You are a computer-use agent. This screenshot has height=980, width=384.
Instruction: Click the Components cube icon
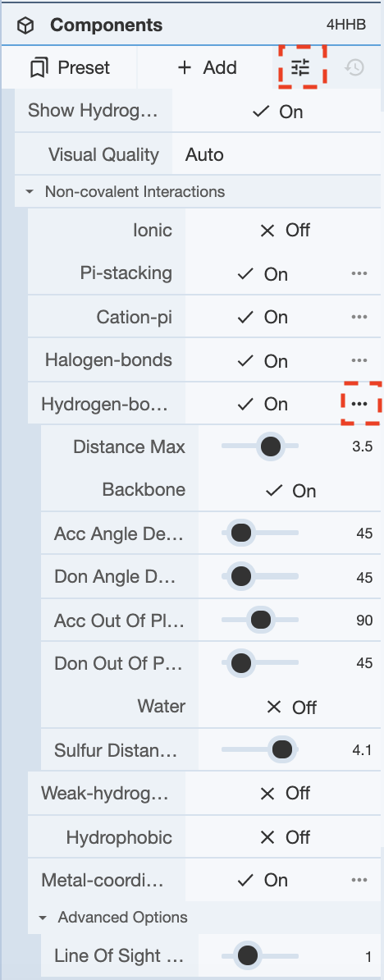[25, 25]
